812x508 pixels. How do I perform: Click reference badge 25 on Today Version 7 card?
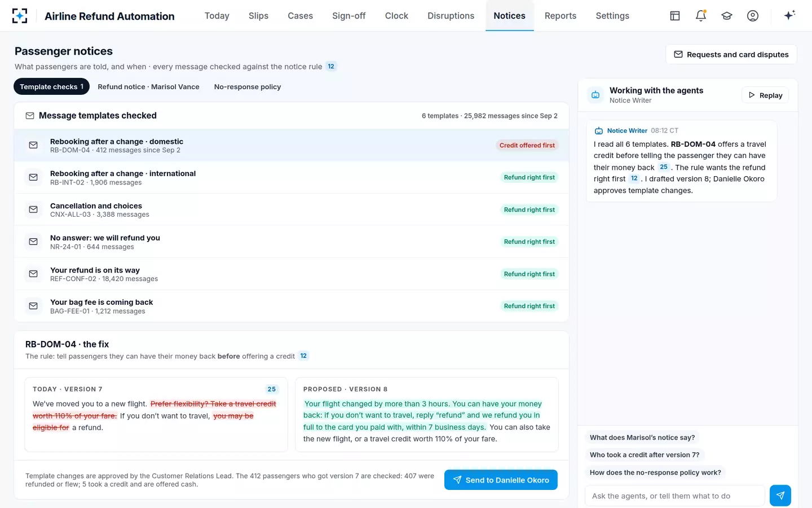[272, 389]
